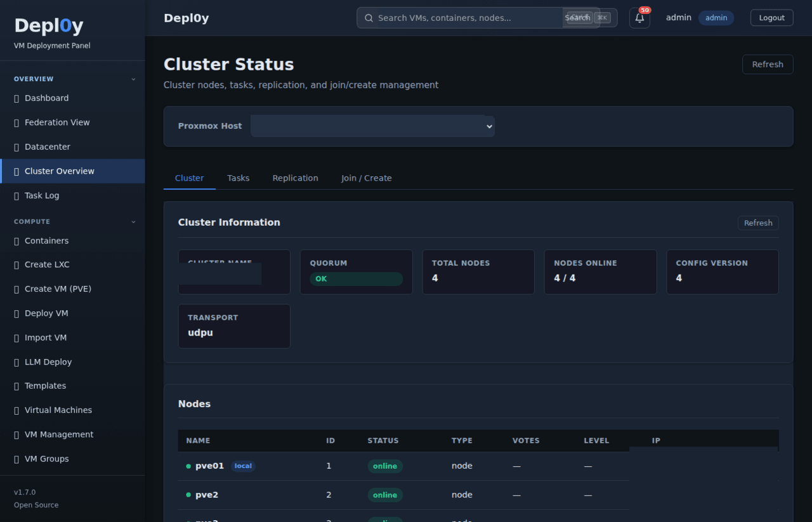Click the Deploy VM sidebar icon
This screenshot has width=812, height=522.
(16, 314)
